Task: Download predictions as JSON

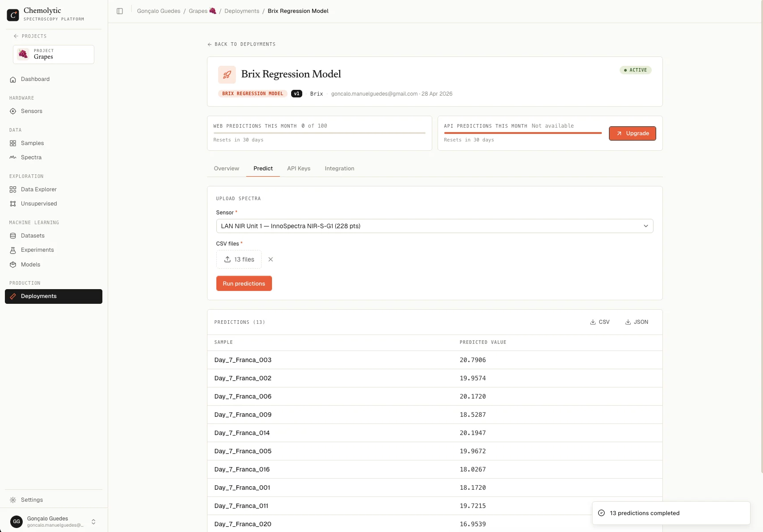Action: 637,322
